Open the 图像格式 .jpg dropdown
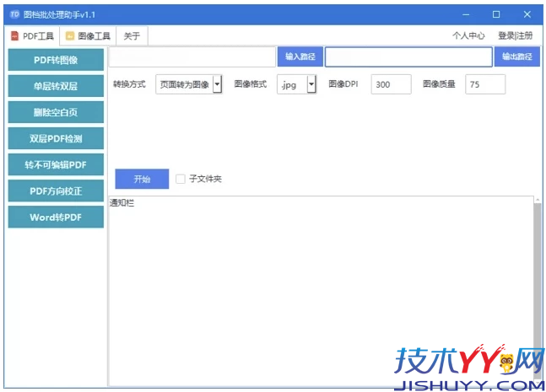Viewport: 546px width, 392px height. [x=297, y=84]
